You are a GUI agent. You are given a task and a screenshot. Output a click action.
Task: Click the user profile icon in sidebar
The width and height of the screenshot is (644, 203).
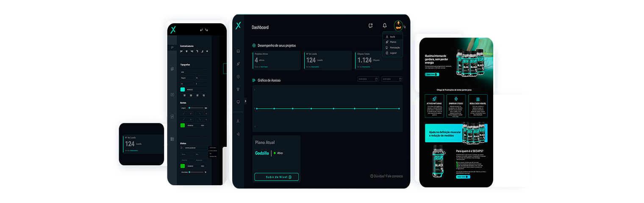point(239,121)
